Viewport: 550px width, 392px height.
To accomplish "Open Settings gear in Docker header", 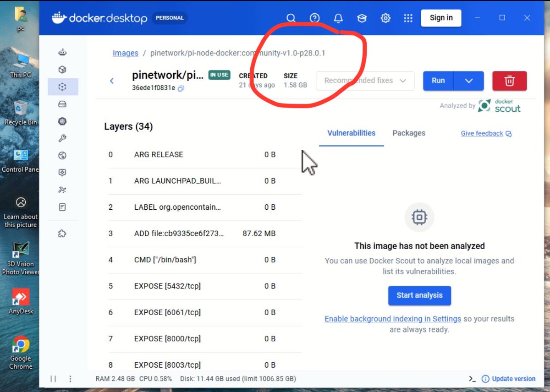I will pyautogui.click(x=385, y=18).
